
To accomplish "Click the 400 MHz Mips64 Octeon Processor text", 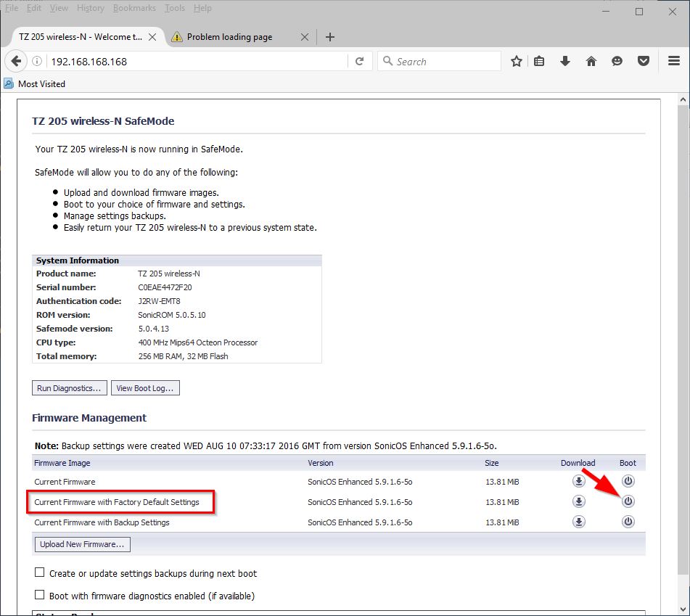I will coord(198,342).
